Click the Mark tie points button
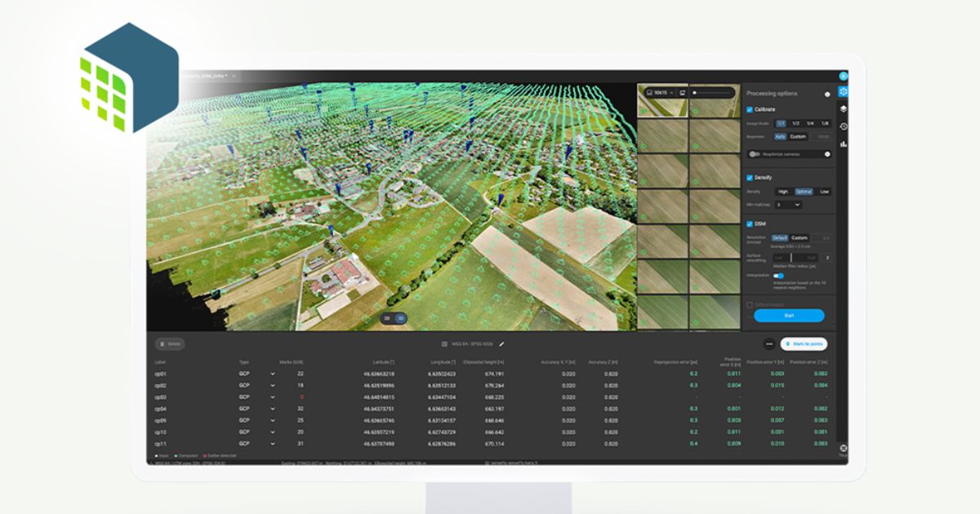Viewport: 980px width, 514px height. tap(804, 343)
